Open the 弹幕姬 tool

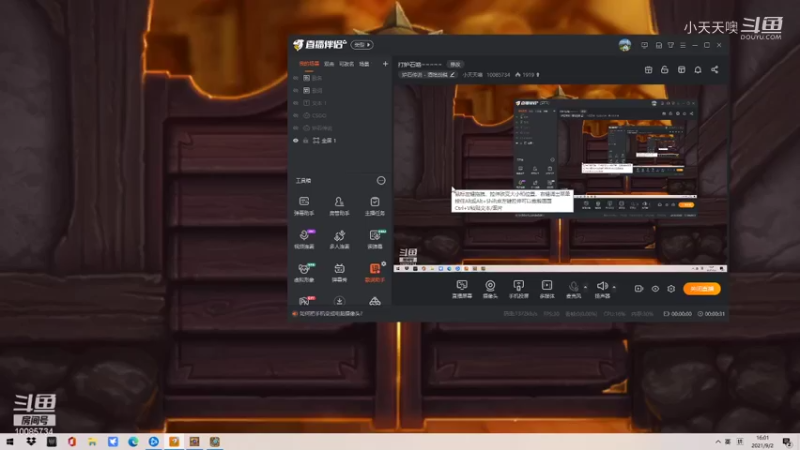pos(339,273)
